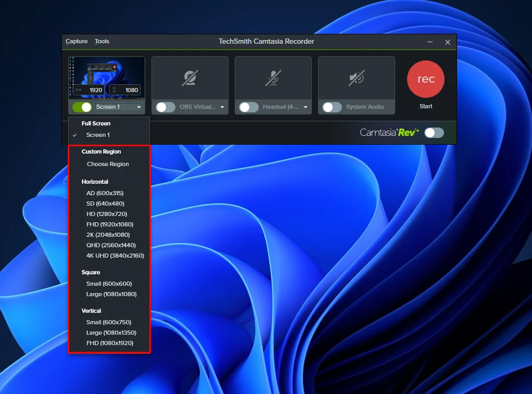532x394 pixels.
Task: Select Vertical Small (600x750) preset
Action: (109, 322)
